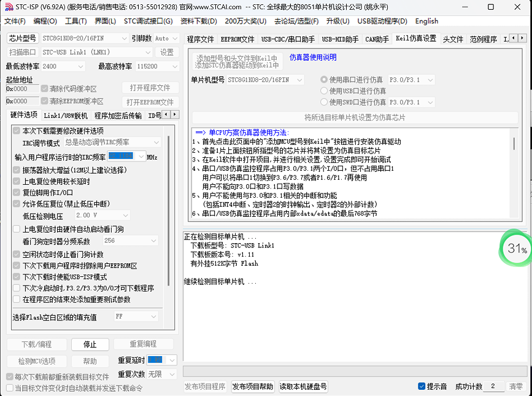This screenshot has width=532, height=396.
Task: Select 使用SWD口进行仿真 radio button
Action: pos(324,102)
